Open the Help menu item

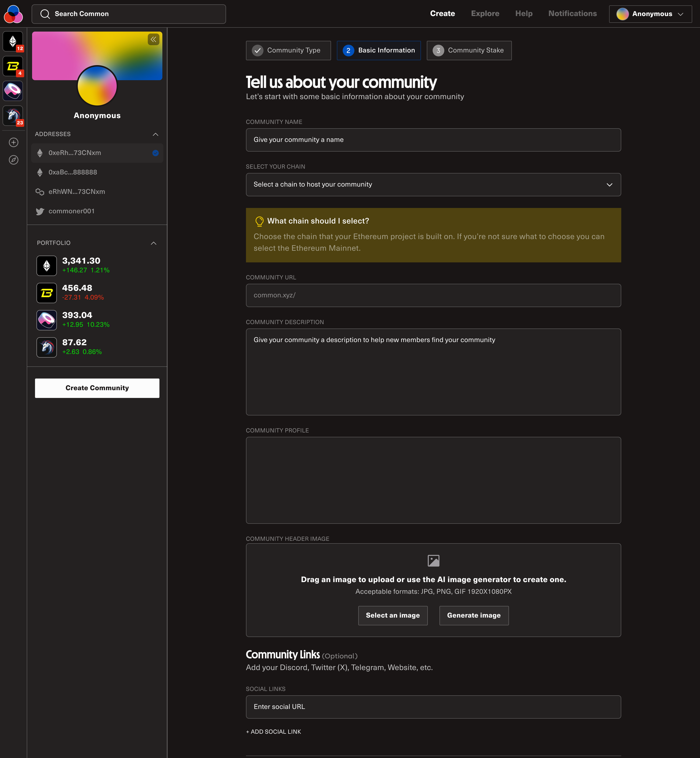point(524,14)
